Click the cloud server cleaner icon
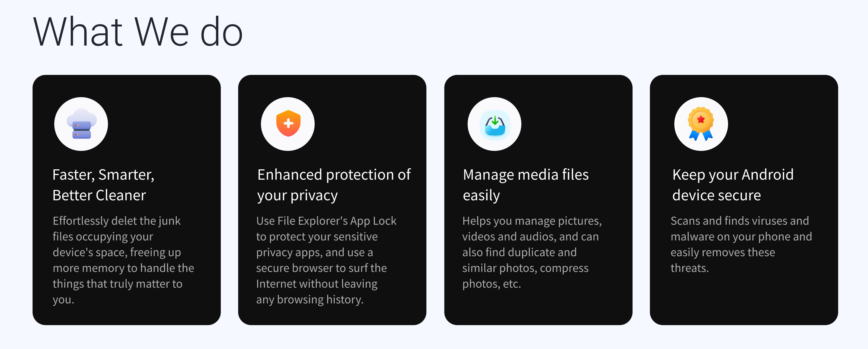The height and width of the screenshot is (349, 868). click(82, 124)
